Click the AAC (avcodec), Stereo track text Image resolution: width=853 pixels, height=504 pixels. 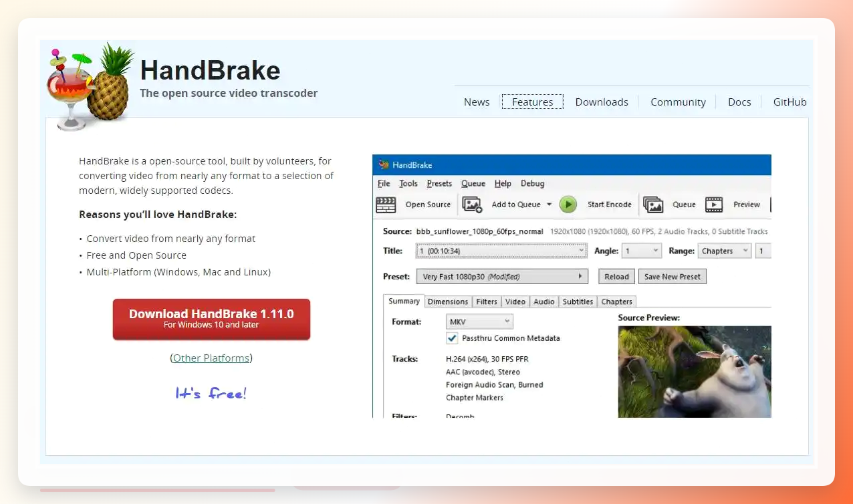click(483, 372)
